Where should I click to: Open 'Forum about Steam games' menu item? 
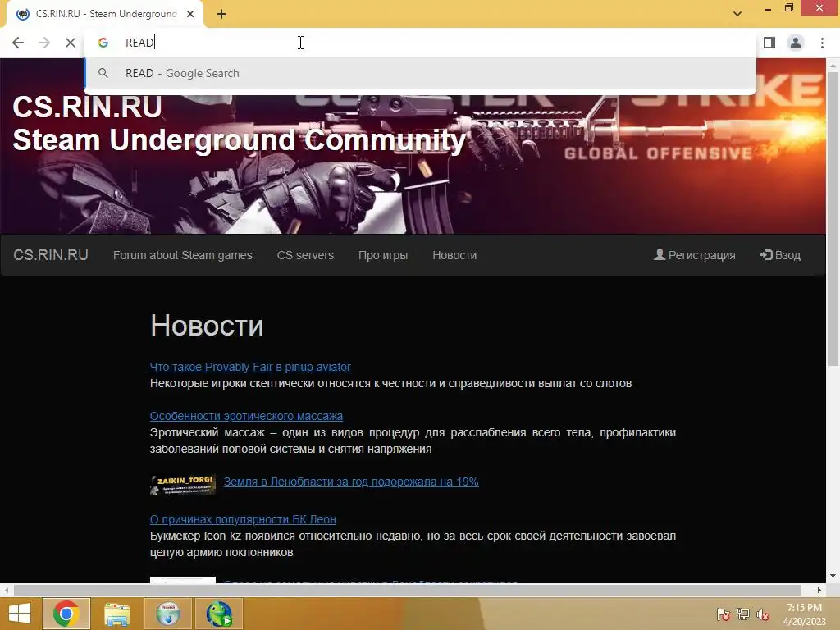coord(183,255)
